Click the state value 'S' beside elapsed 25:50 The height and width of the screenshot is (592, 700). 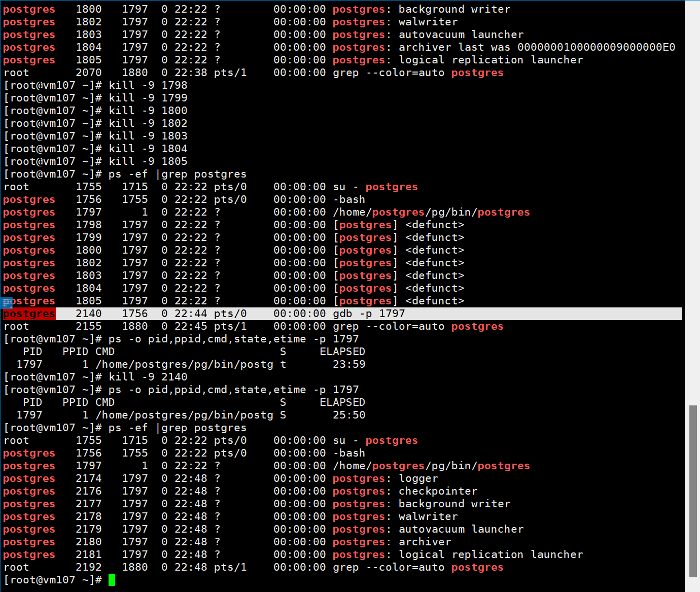[x=283, y=415]
